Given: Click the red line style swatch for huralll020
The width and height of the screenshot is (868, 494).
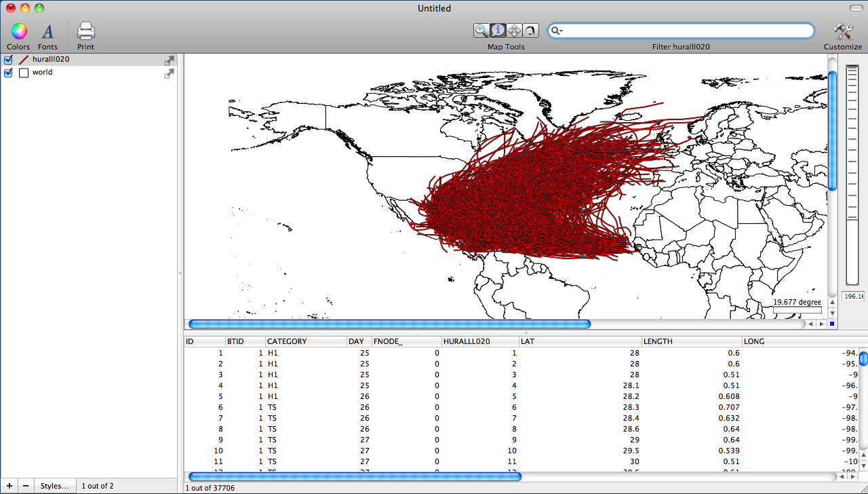Looking at the screenshot, I should [x=24, y=59].
